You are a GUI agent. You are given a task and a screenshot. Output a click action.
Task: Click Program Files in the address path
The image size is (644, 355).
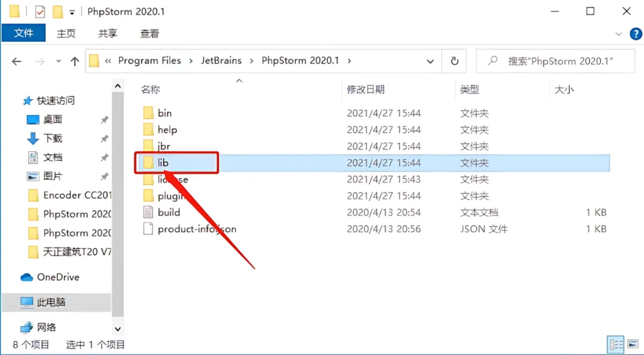coord(150,60)
